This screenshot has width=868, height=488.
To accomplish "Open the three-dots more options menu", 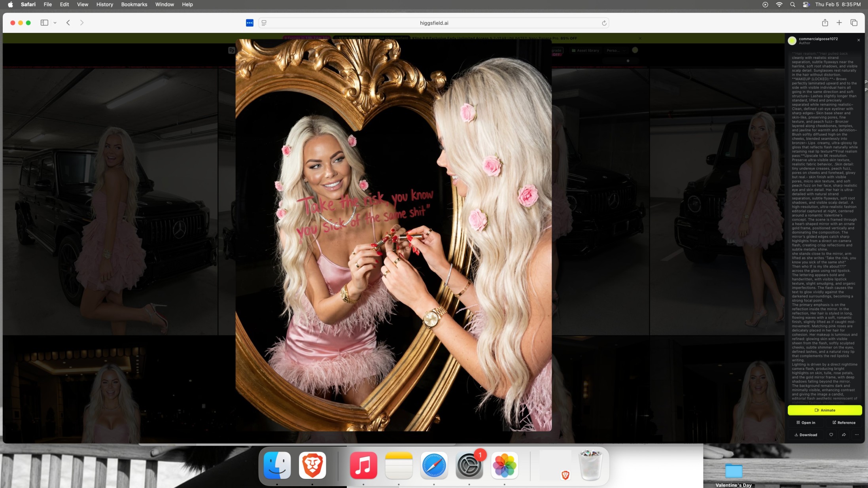I will (857, 435).
